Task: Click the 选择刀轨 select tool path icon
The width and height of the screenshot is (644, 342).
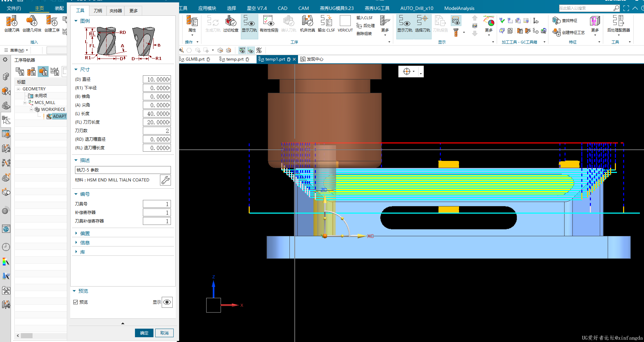Action: [x=422, y=24]
